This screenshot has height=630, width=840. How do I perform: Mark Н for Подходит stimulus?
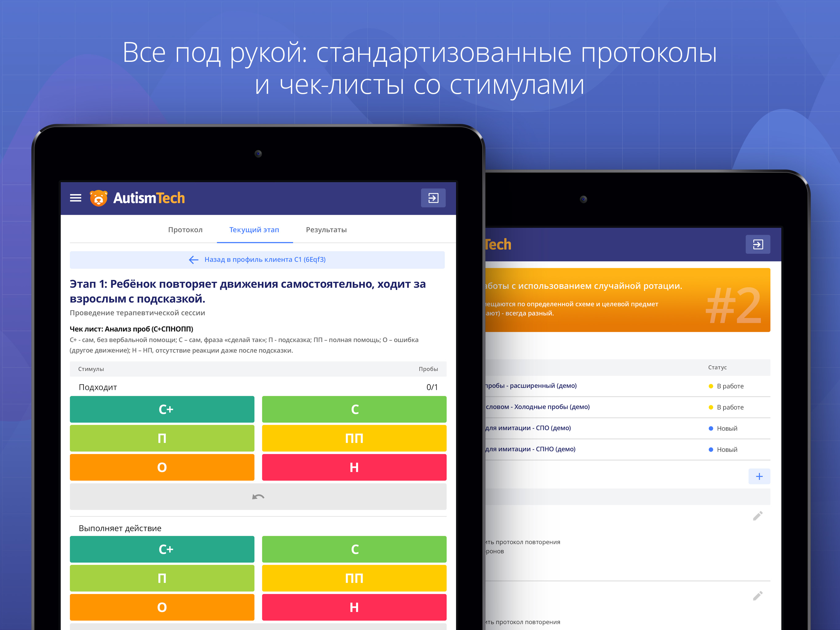point(354,467)
